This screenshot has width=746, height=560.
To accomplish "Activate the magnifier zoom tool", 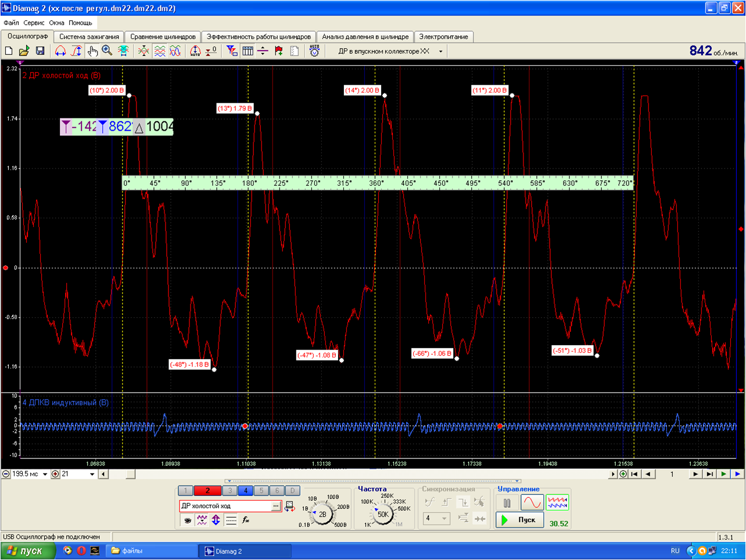I will [x=107, y=51].
